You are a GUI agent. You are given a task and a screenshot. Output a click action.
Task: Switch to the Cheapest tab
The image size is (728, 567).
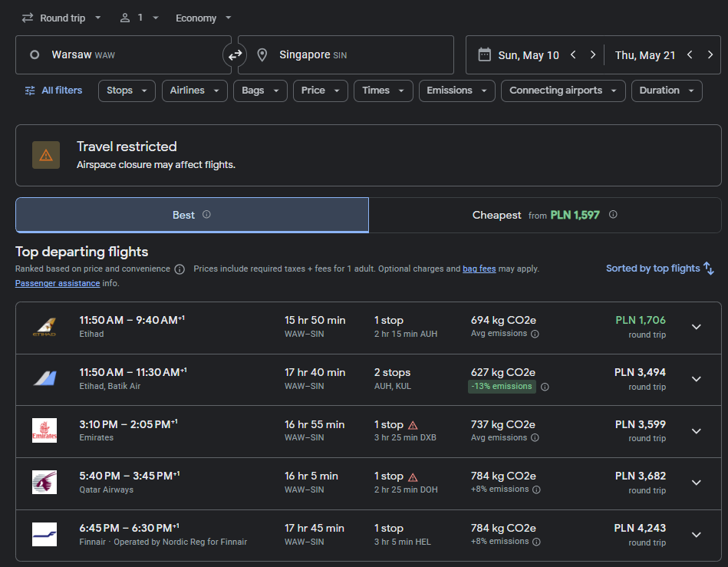(x=545, y=215)
